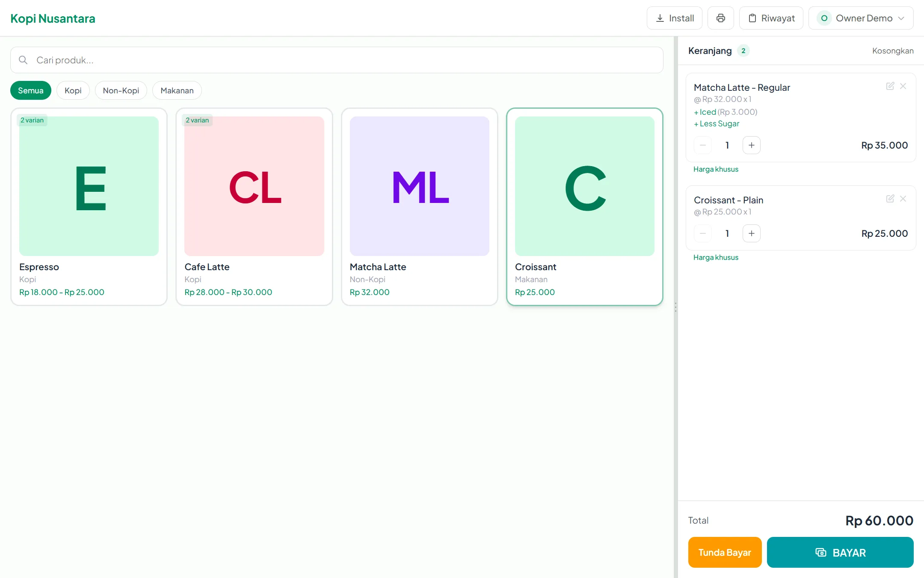
Task: Increase Croissant quantity with plus
Action: pos(752,233)
